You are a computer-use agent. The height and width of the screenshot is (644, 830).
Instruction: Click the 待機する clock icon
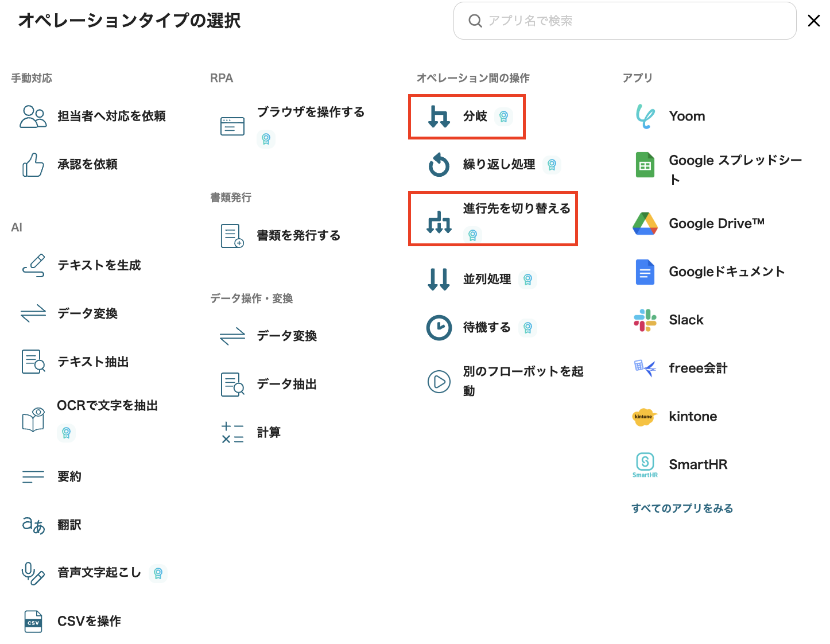(439, 328)
